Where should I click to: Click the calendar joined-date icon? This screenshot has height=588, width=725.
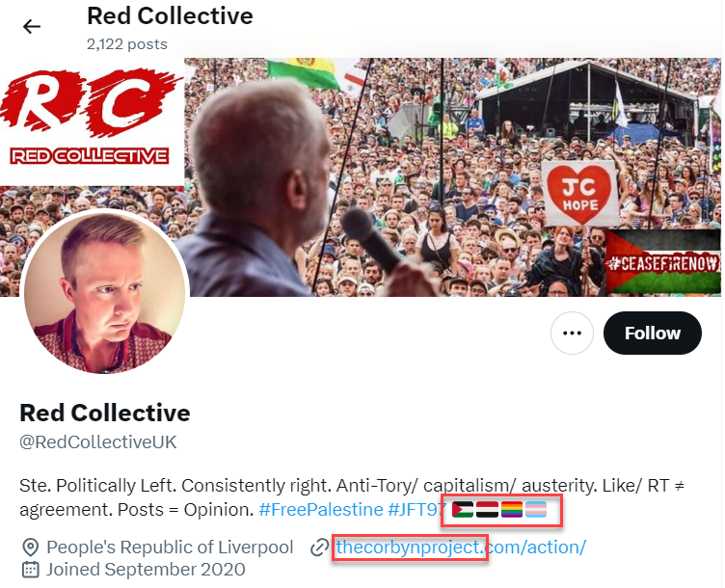tap(30, 569)
